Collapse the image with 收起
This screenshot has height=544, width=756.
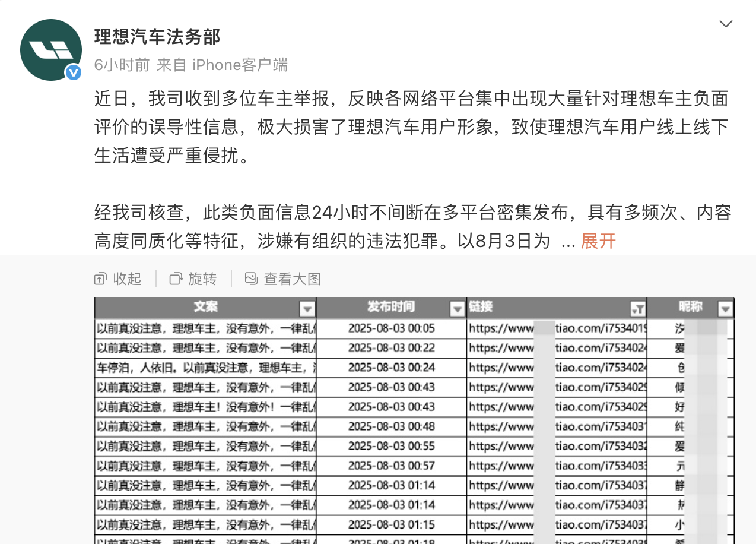pos(118,279)
